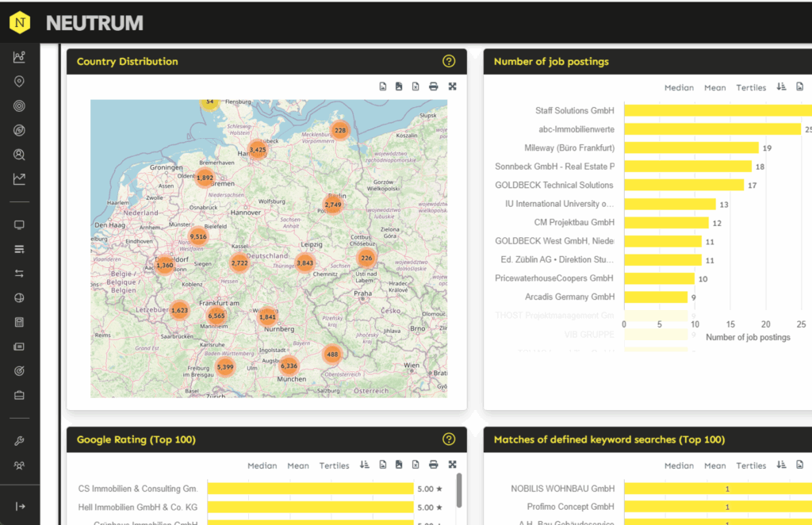The image size is (812, 525).
Task: Open help for Google Rating panel
Action: (x=449, y=439)
